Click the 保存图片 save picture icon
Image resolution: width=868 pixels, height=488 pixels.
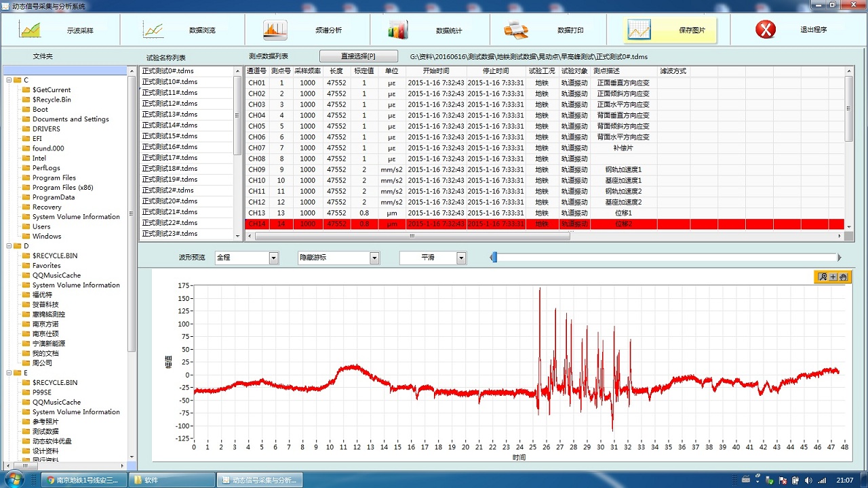[x=639, y=30]
